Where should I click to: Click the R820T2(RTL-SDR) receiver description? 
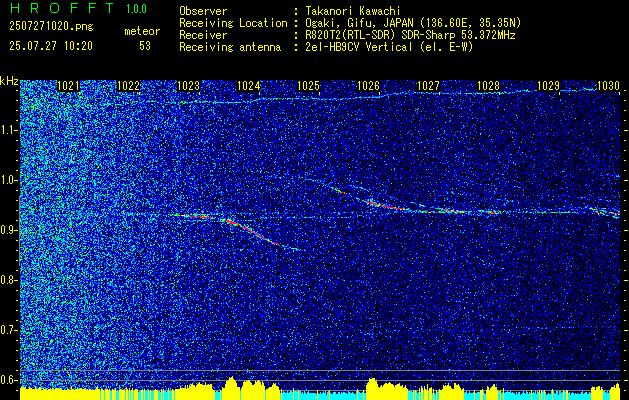point(410,35)
